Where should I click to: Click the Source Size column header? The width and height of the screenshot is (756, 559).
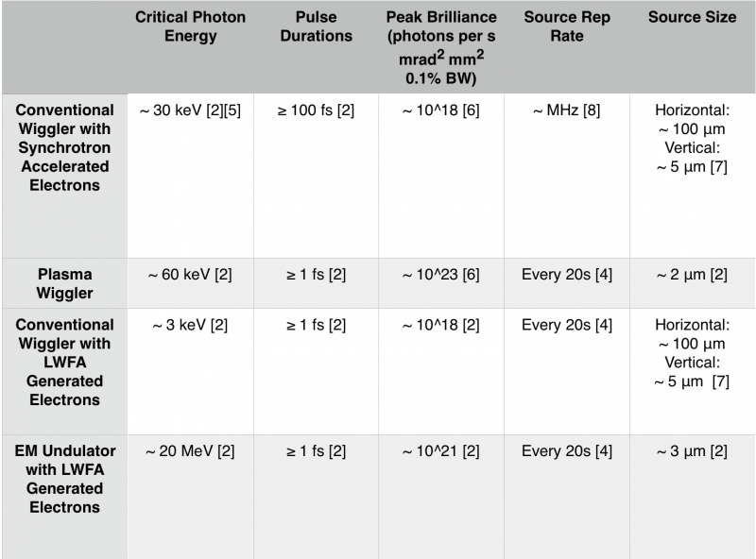(692, 18)
